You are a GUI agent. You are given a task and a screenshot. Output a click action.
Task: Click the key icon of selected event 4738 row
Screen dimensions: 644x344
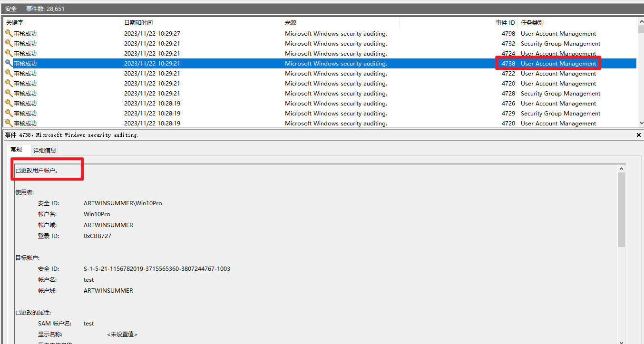coord(9,64)
